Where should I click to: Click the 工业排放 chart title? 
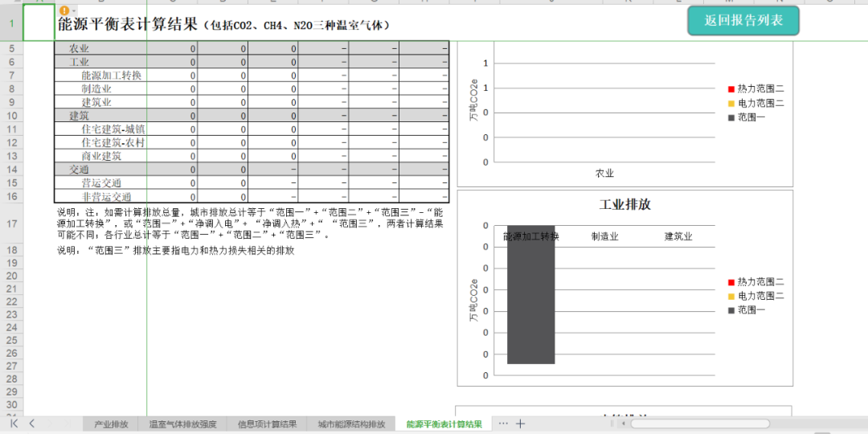coord(625,203)
